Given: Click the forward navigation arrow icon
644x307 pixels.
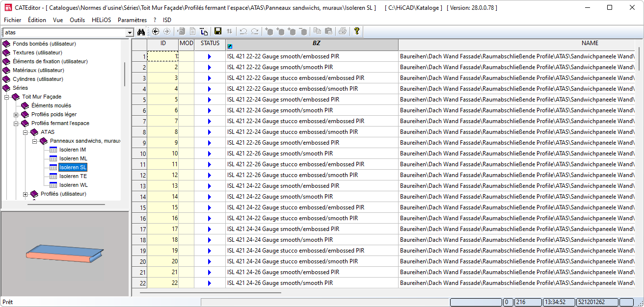Looking at the screenshot, I should (x=167, y=31).
